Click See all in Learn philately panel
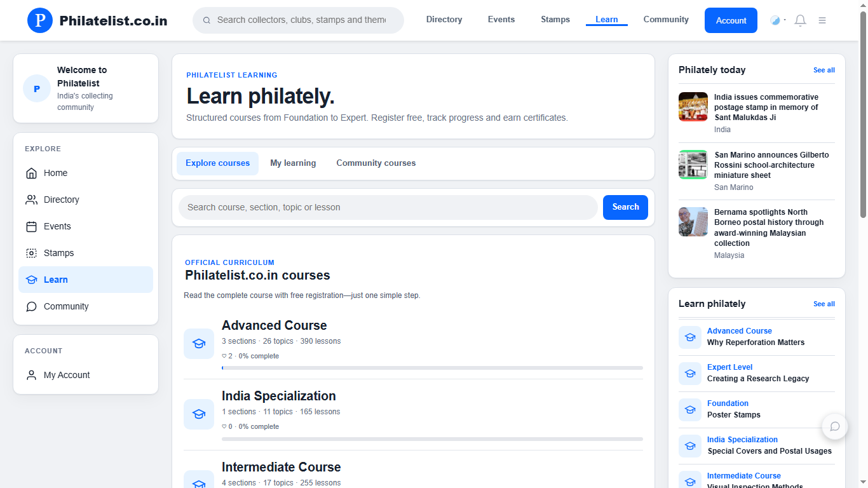The width and height of the screenshot is (868, 488). tap(824, 304)
